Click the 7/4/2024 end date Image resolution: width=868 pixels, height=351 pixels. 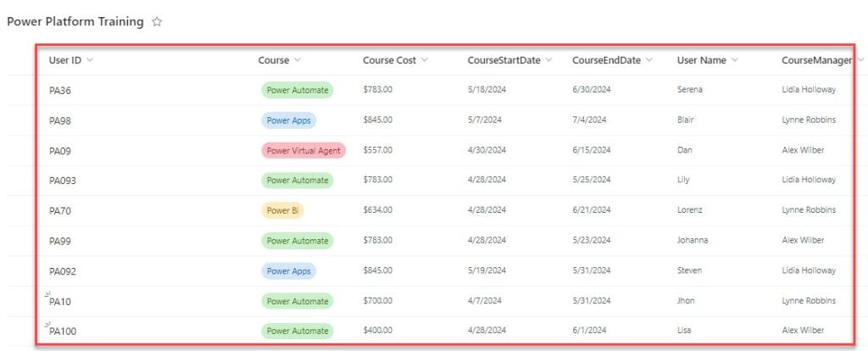pos(589,120)
